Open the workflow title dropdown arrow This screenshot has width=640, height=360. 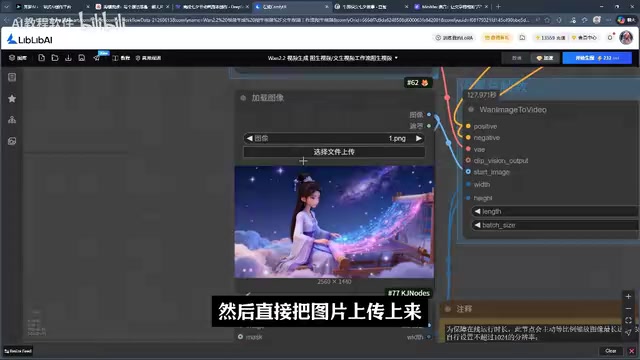(x=396, y=58)
